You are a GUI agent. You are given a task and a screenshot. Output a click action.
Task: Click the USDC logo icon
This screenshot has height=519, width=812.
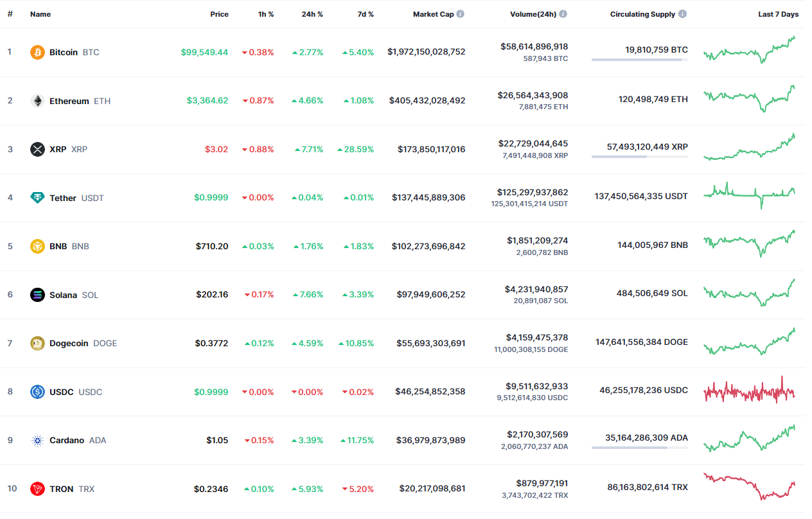click(38, 392)
